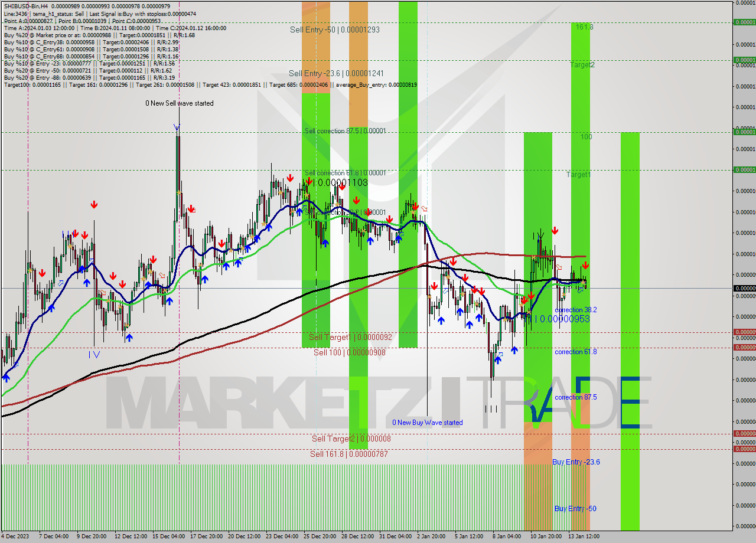The height and width of the screenshot is (543, 756).
Task: Click the '9 Dec 20:00' time axis label
Action: (x=91, y=537)
